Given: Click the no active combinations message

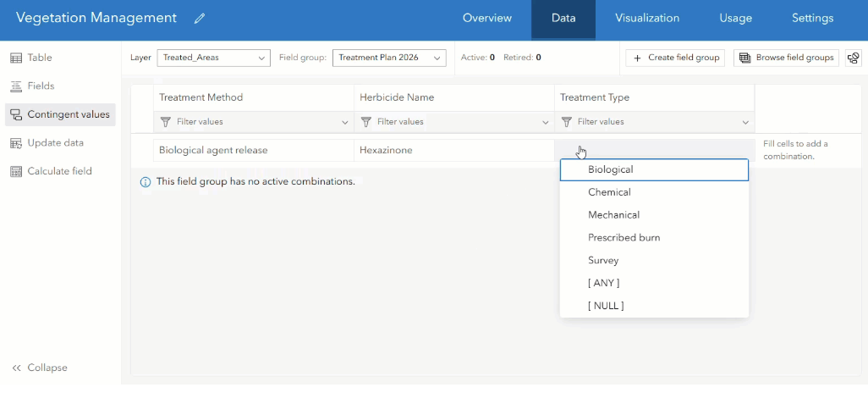Looking at the screenshot, I should pos(255,181).
